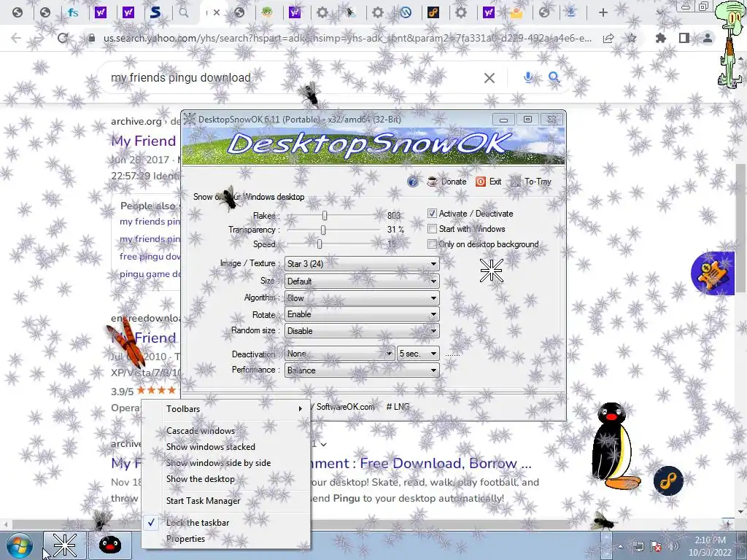Toggle browser side panel icon
The image size is (747, 560).
click(684, 38)
